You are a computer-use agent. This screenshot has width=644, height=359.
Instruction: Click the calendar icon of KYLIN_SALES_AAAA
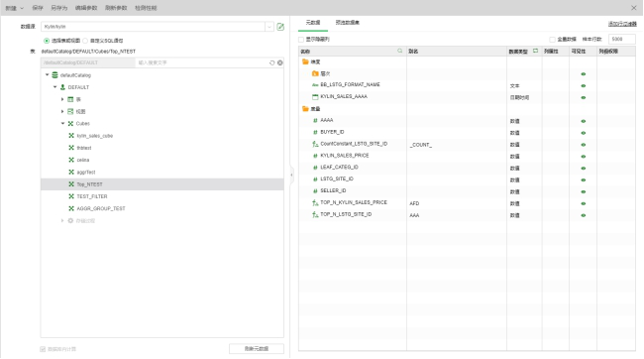tap(315, 97)
